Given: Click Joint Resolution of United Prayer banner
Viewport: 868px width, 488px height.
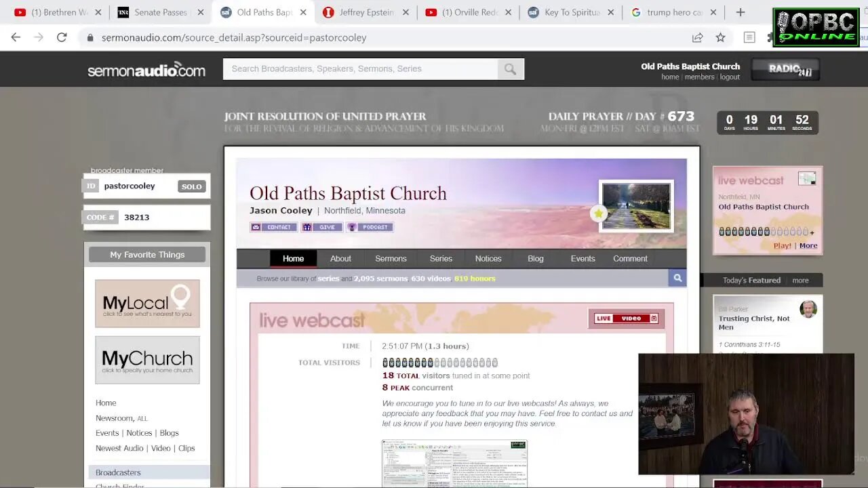Looking at the screenshot, I should [363, 122].
